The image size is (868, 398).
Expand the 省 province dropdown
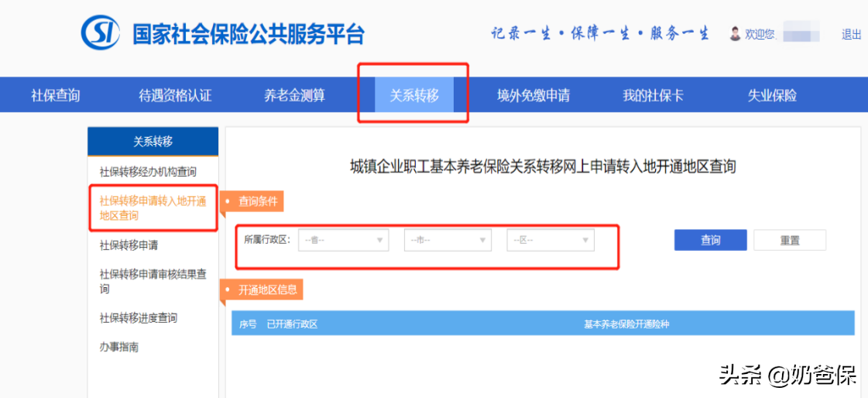pos(343,240)
